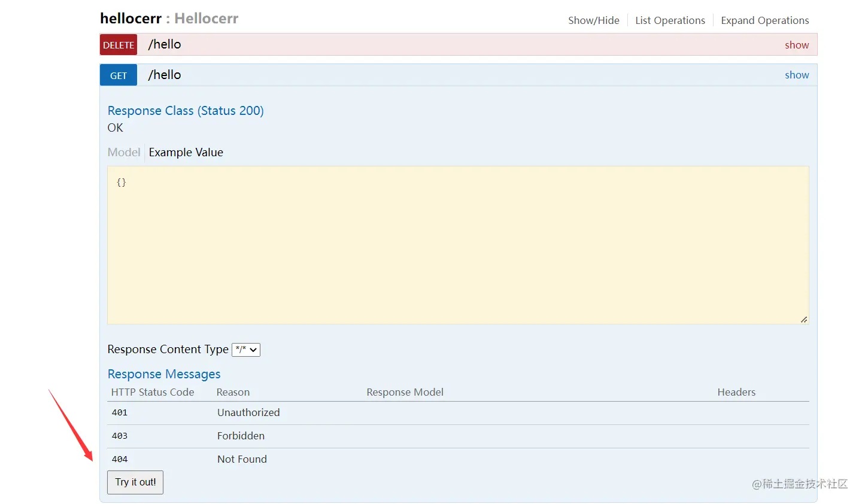This screenshot has width=862, height=504.
Task: Open List Operations for hellocerr
Action: [x=670, y=20]
